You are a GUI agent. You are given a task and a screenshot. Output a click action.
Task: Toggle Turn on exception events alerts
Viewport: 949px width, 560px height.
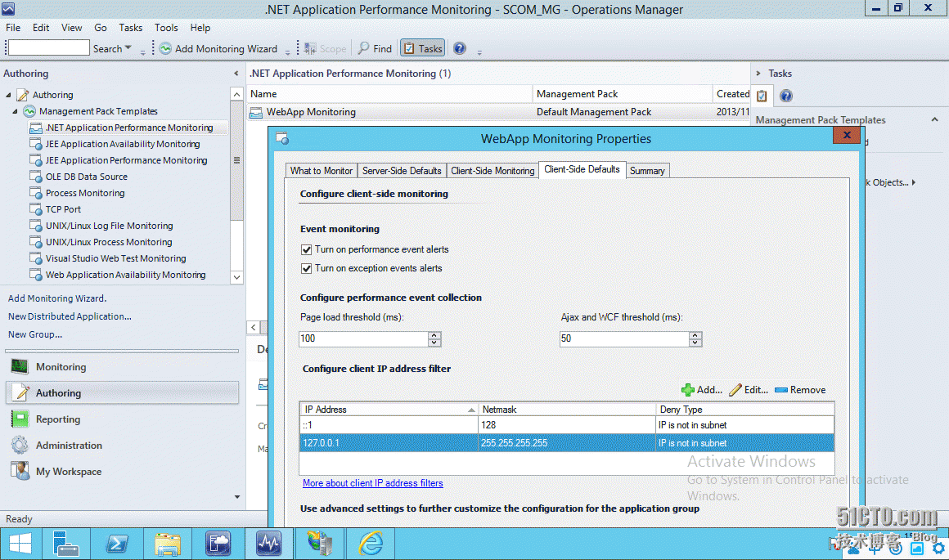pyautogui.click(x=306, y=268)
